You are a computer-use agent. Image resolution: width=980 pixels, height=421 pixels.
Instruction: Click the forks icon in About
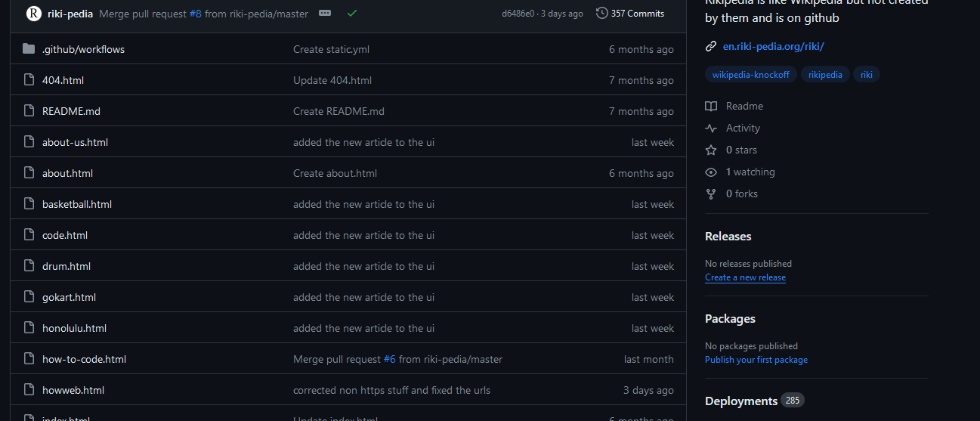711,194
